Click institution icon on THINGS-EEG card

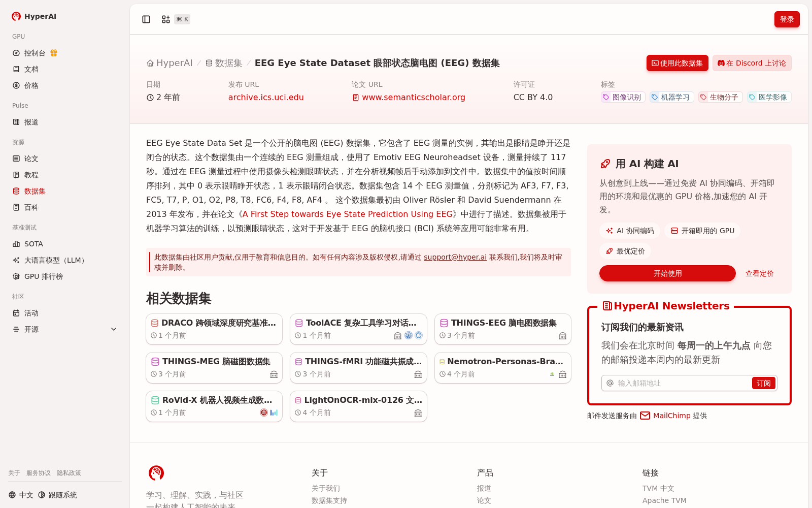click(562, 336)
